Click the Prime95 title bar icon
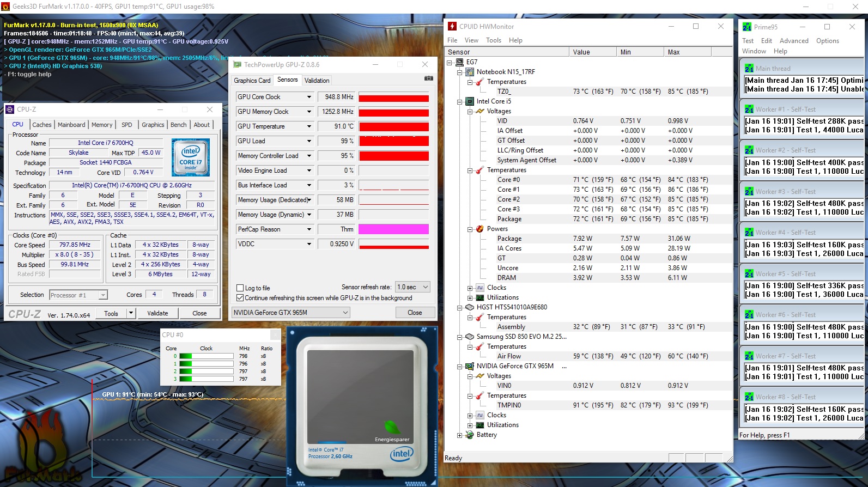The image size is (868, 487). (x=747, y=27)
